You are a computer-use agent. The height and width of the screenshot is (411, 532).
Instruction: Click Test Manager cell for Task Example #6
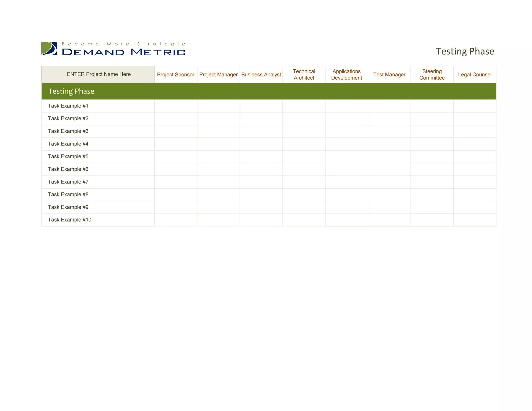[389, 169]
